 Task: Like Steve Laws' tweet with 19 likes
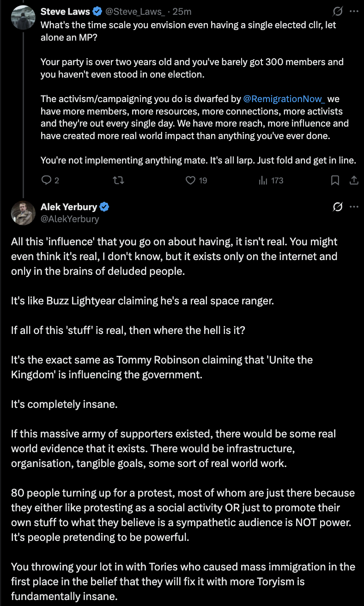[x=196, y=181]
